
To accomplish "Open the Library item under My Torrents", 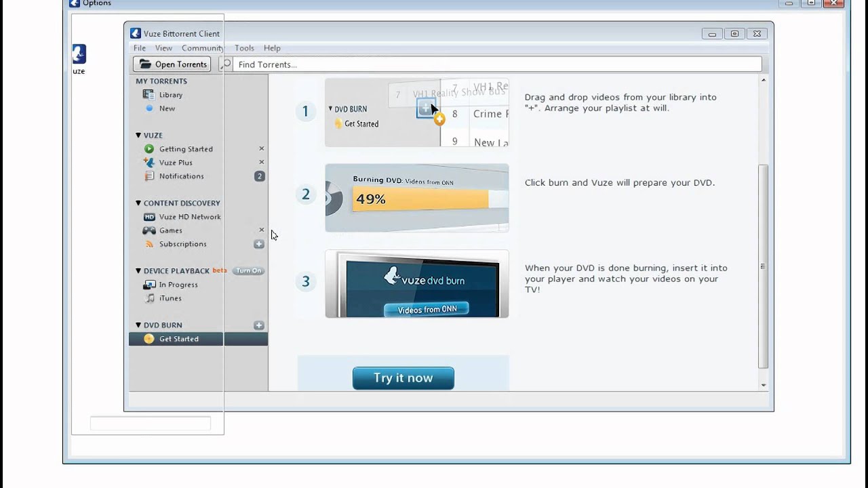I will [171, 95].
